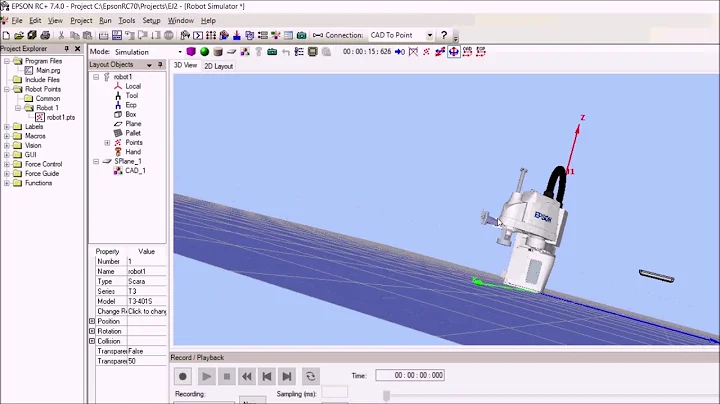Select Main.prg in Project Explorer

[x=48, y=70]
